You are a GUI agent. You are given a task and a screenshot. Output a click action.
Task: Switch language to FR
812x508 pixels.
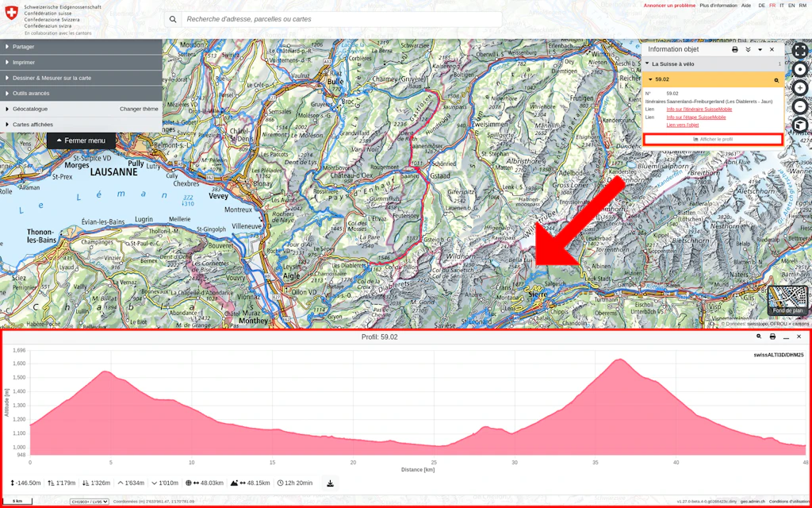(x=772, y=6)
